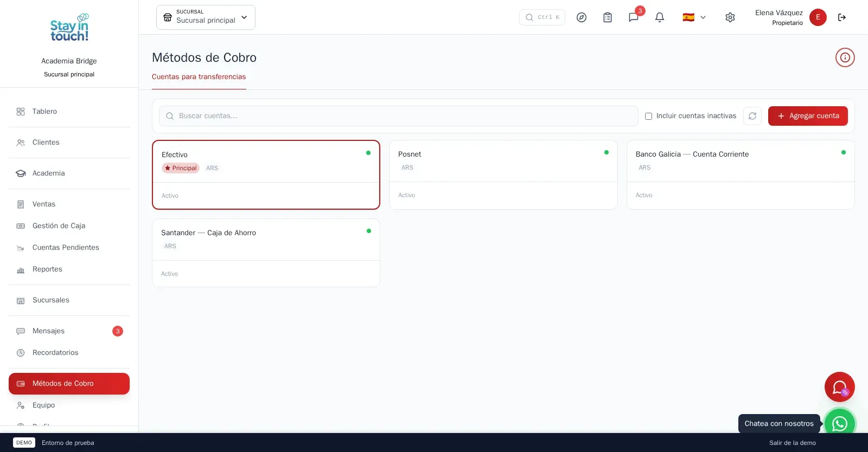Screen dimensions: 868x452
Task: Click the Buscar cuentas search field
Action: [x=398, y=116]
